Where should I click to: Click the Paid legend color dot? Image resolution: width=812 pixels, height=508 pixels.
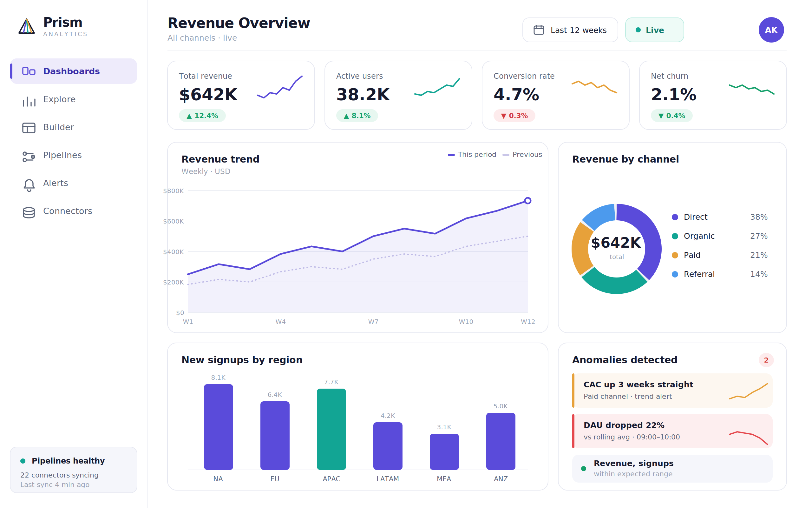tap(675, 255)
